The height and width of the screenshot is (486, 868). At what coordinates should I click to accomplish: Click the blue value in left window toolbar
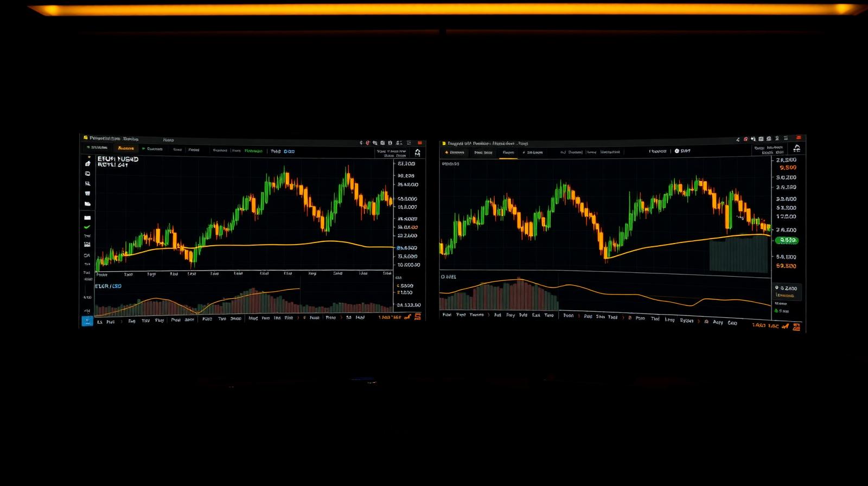(x=289, y=151)
